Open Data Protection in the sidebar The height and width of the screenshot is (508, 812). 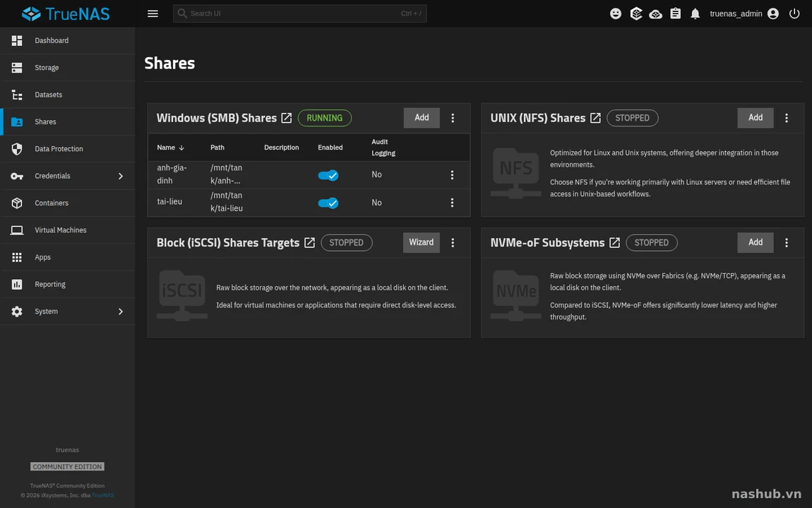(x=68, y=149)
